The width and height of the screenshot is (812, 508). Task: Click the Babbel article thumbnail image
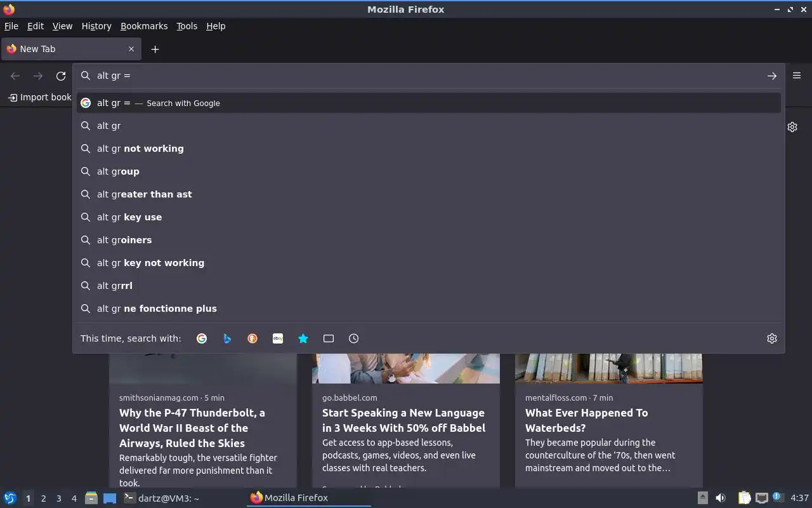click(406, 368)
